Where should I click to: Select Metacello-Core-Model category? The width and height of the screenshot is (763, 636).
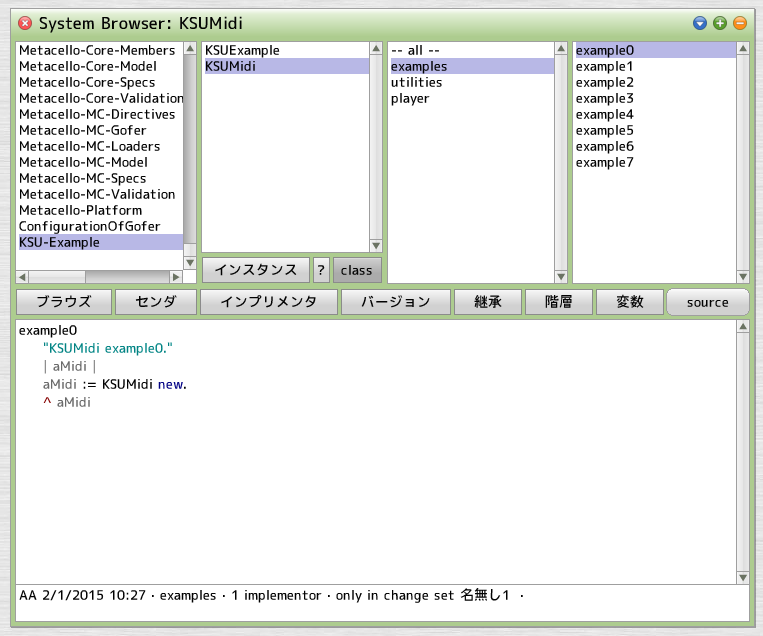(x=100, y=66)
